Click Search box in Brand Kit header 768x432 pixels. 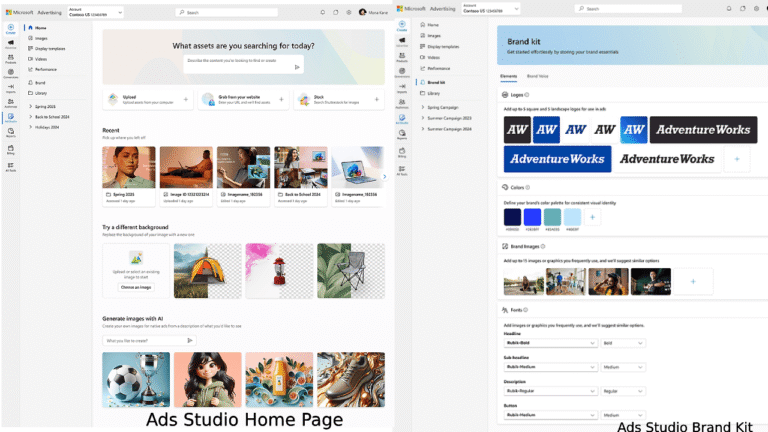(x=628, y=8)
